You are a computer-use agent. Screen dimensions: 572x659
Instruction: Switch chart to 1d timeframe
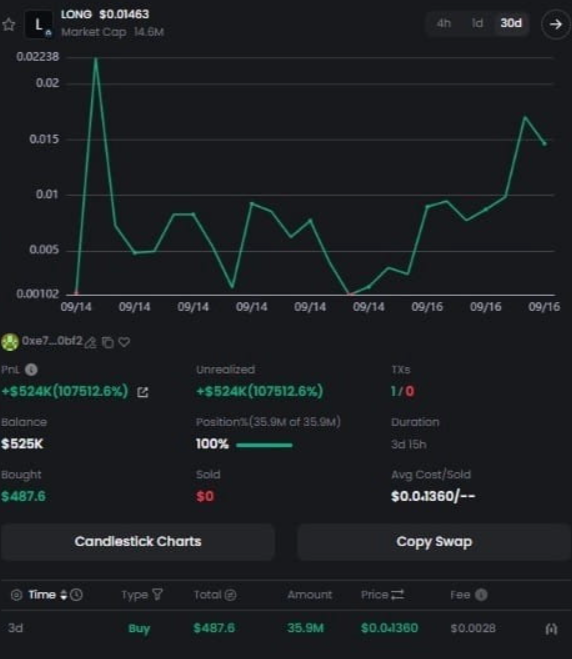[477, 23]
